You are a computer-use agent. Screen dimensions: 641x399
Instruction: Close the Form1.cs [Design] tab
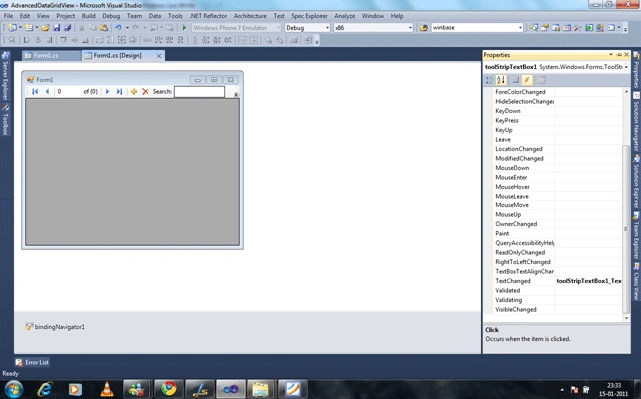[x=159, y=56]
